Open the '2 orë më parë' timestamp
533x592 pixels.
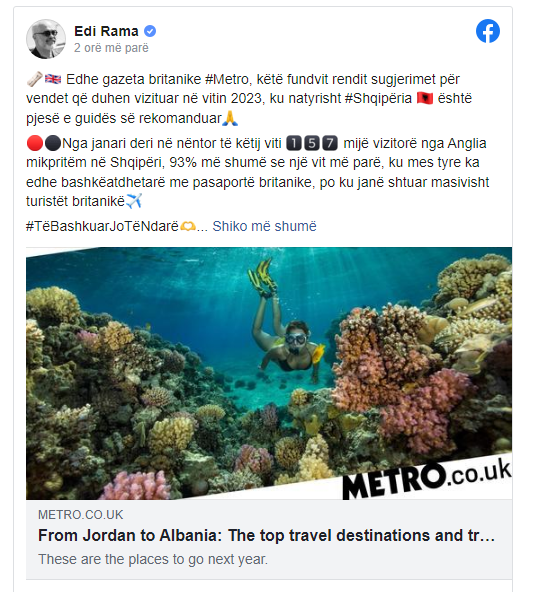[x=111, y=48]
